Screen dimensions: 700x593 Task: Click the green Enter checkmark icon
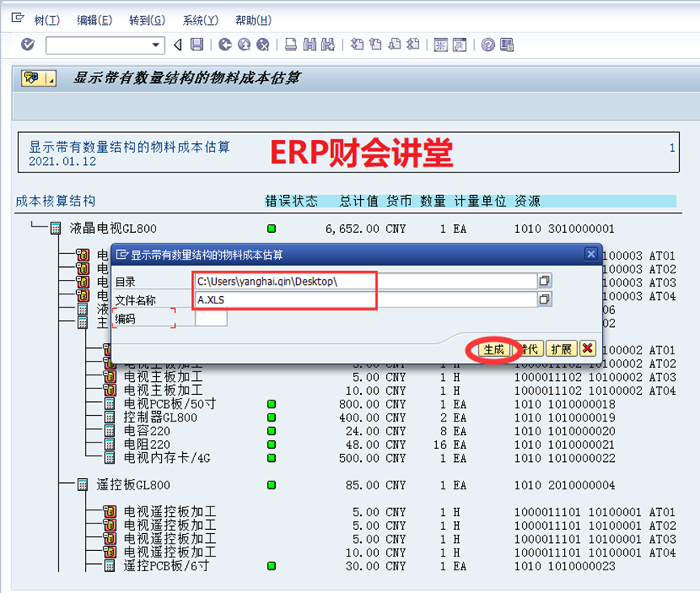(28, 44)
